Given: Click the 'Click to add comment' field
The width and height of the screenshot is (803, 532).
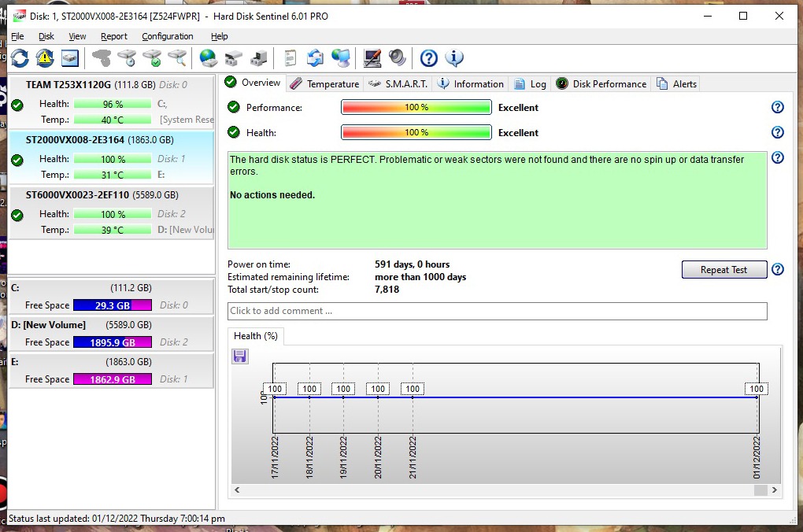Looking at the screenshot, I should point(497,311).
